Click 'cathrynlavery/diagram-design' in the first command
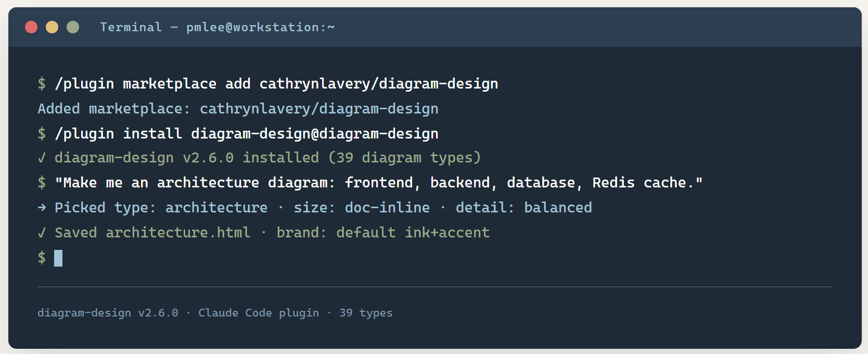Viewport: 868px width, 354px height. click(379, 84)
